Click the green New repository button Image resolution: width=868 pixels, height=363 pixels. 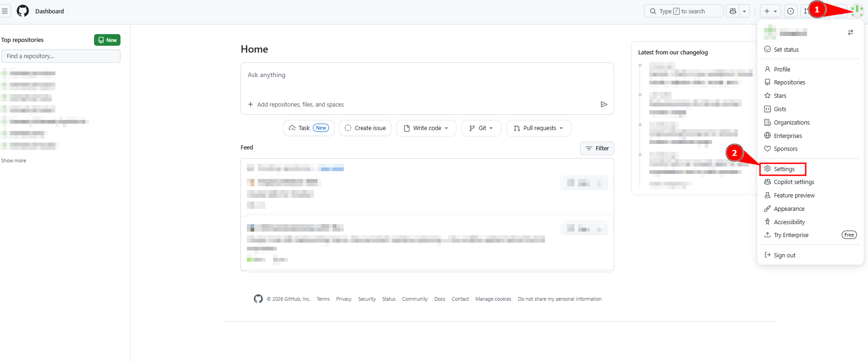coord(107,40)
